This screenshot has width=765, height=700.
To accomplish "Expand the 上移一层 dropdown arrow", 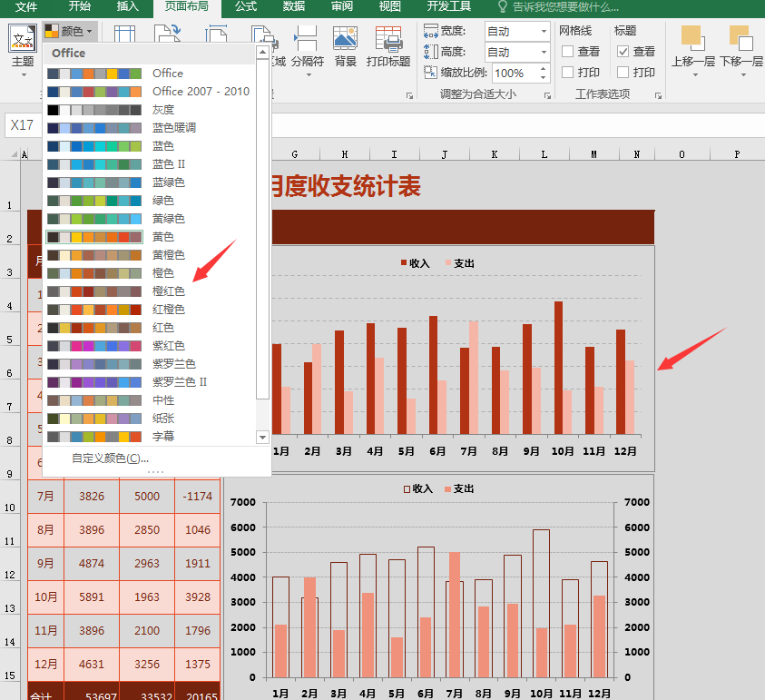I will (x=695, y=74).
